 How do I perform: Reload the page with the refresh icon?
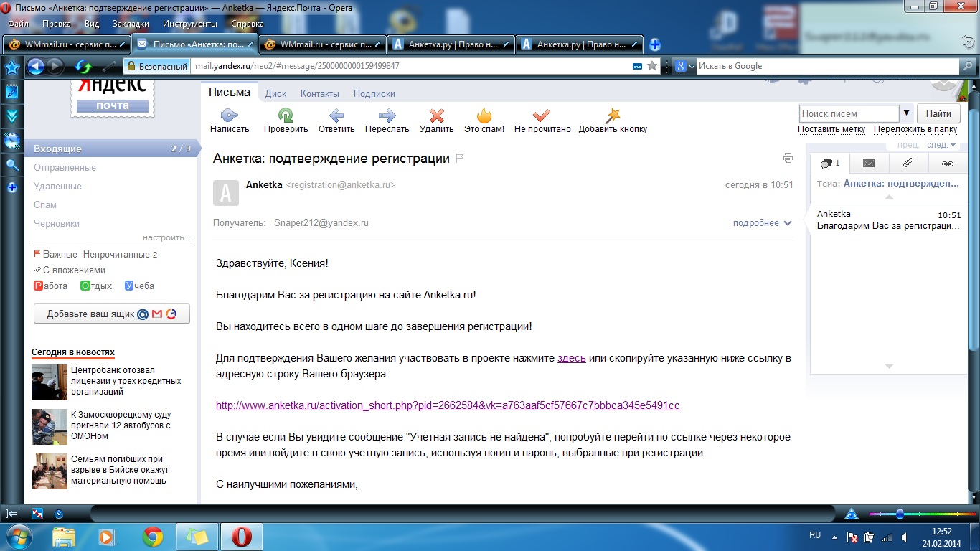tap(84, 67)
